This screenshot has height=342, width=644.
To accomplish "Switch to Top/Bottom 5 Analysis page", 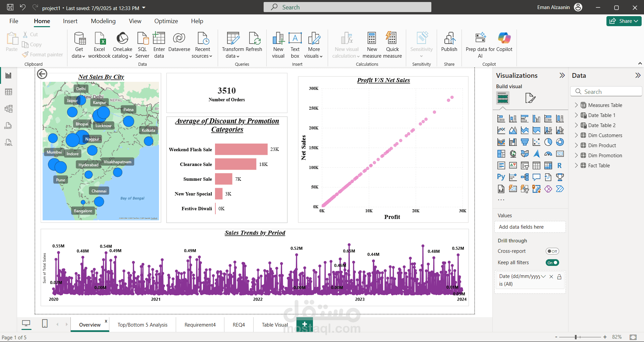I will click(x=143, y=325).
